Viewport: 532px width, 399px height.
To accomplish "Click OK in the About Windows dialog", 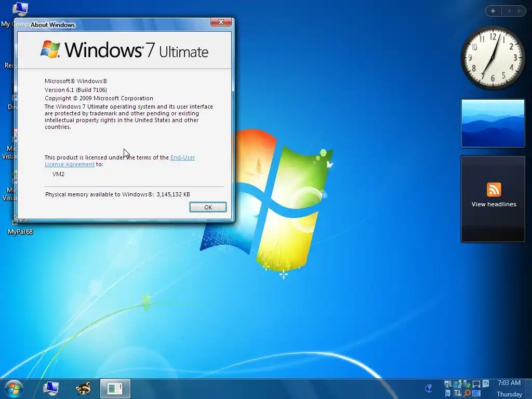I will 208,207.
